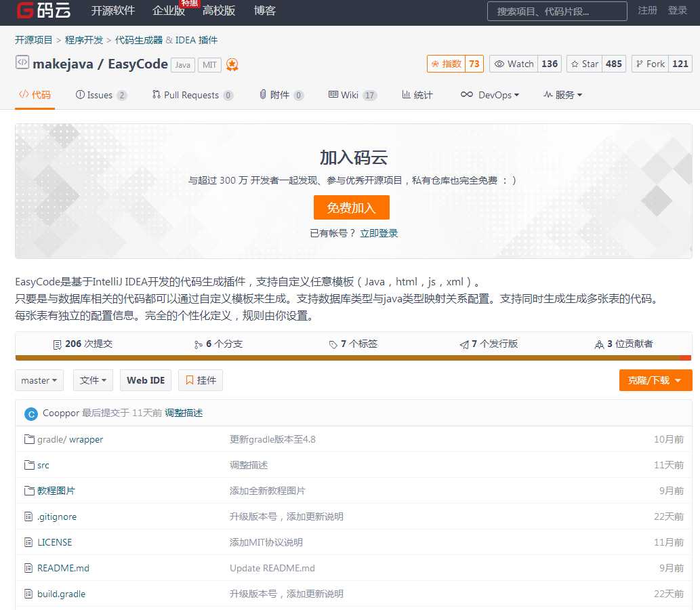
Task: Click the 注册 link
Action: [647, 10]
